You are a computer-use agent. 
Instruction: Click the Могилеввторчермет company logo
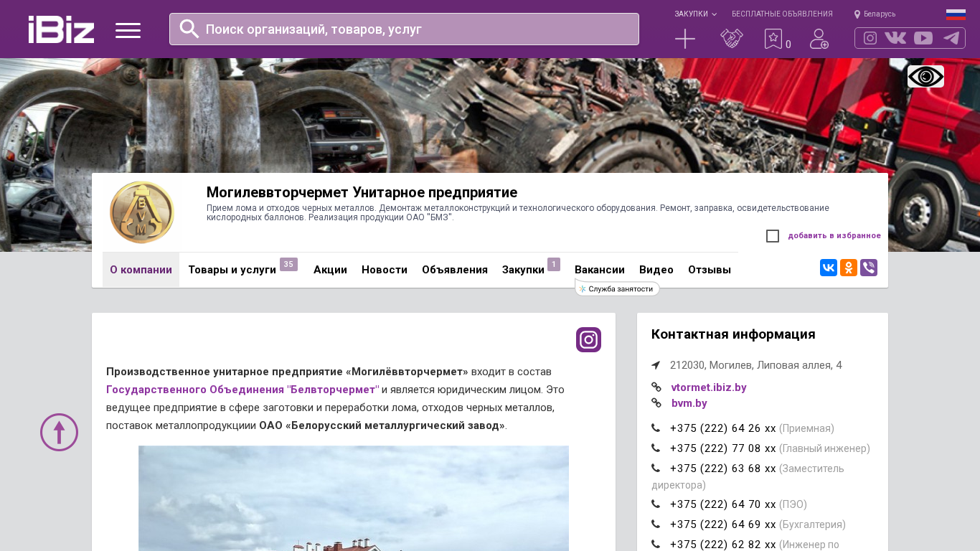click(x=141, y=212)
